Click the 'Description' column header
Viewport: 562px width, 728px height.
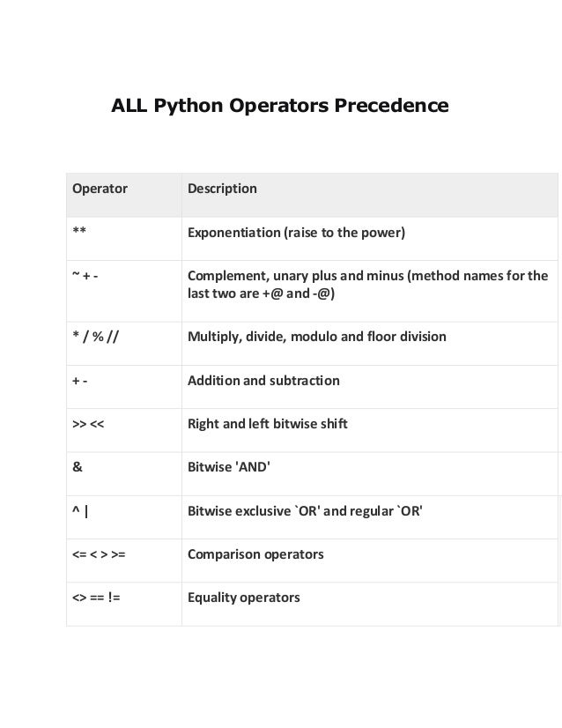coord(222,189)
